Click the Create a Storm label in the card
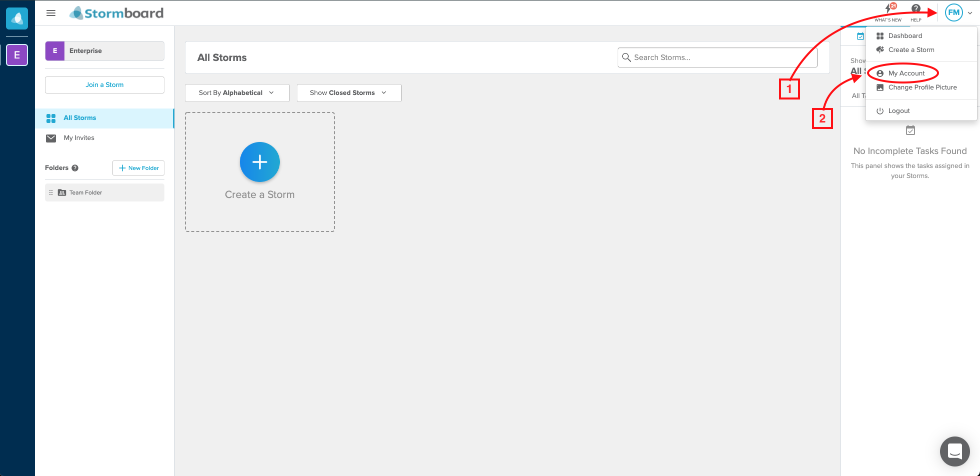This screenshot has width=980, height=476. 260,194
